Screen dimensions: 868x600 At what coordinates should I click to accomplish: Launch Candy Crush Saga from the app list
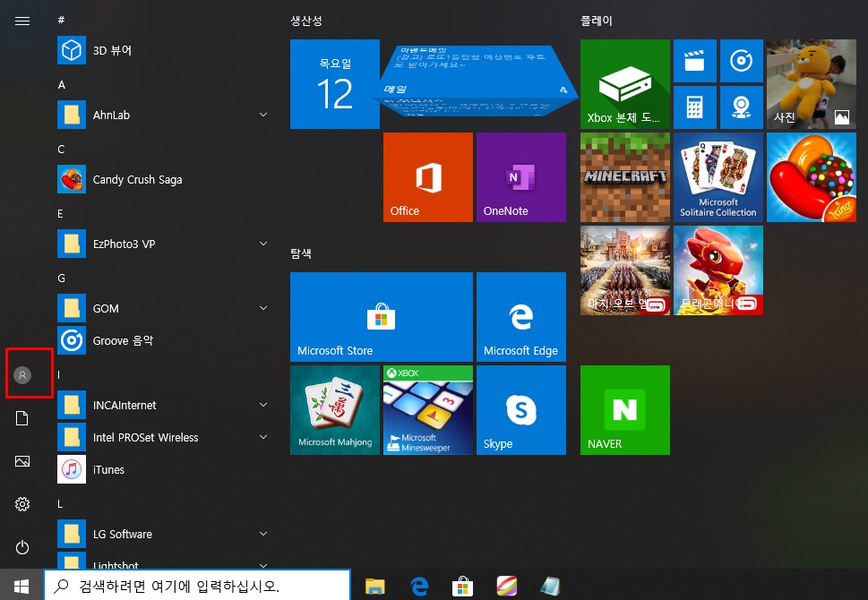point(163,179)
